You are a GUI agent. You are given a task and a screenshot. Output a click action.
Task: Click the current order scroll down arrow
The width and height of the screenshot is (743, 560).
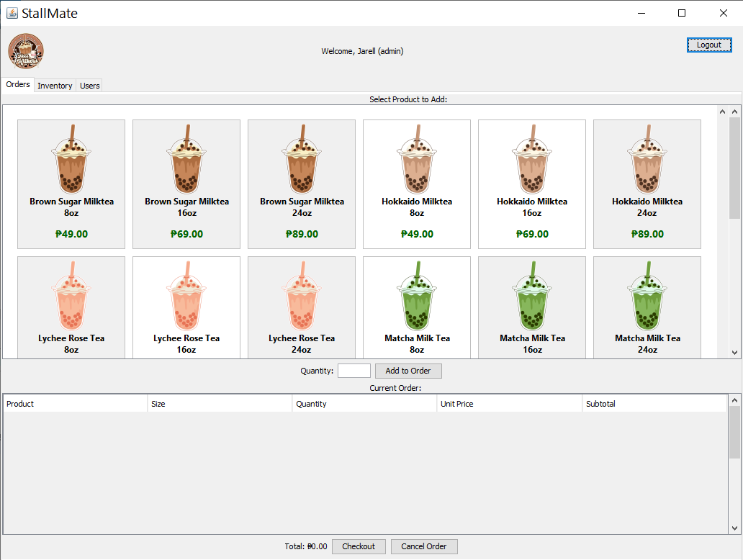[x=734, y=528]
